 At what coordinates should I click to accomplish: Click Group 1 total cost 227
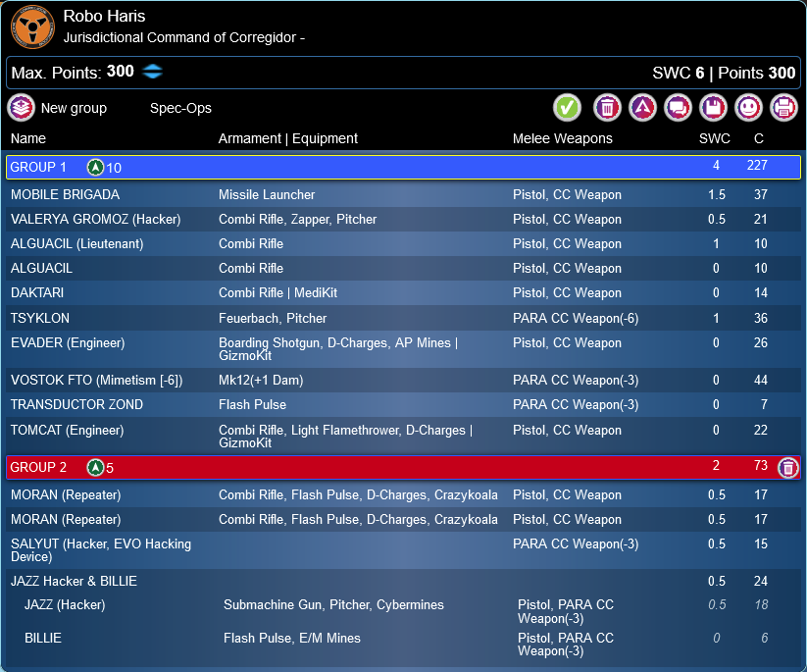point(757,165)
